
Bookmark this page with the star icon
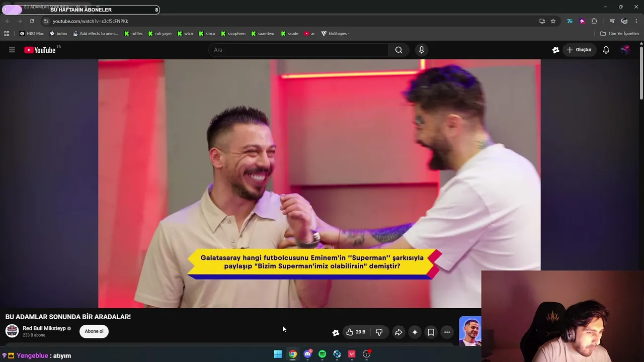[x=553, y=21]
